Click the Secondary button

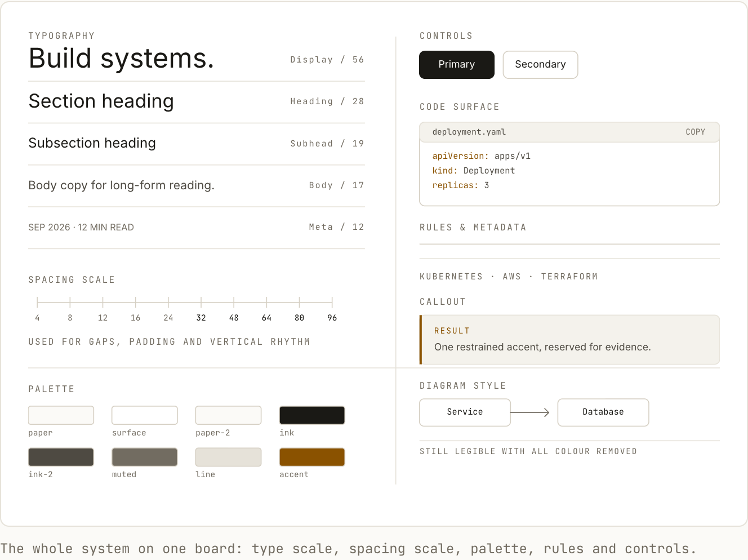540,65
